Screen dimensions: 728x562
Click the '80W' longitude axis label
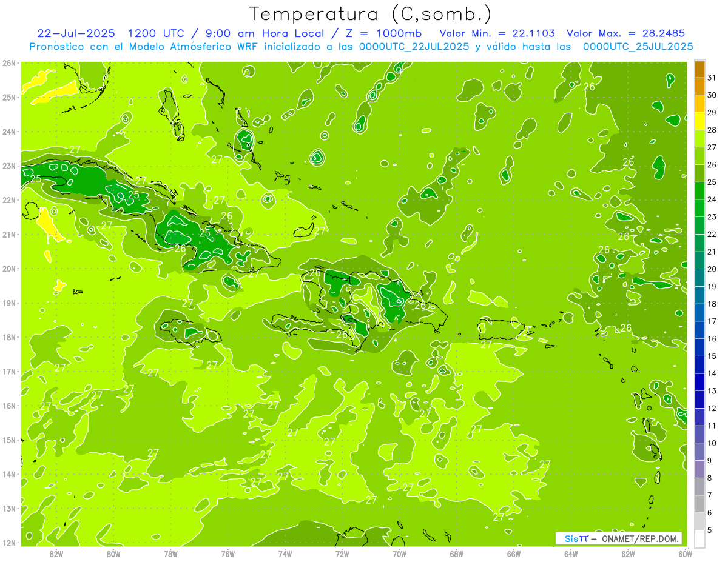tap(113, 554)
